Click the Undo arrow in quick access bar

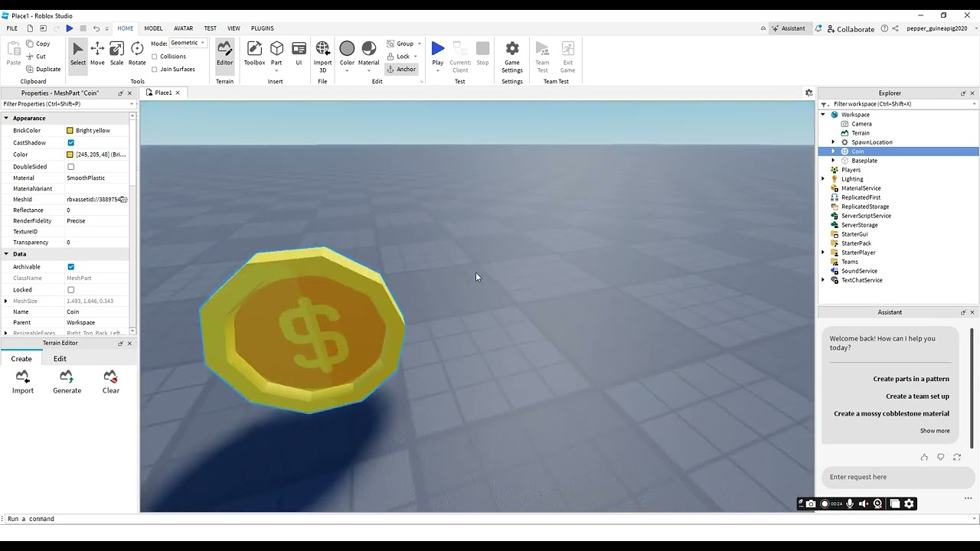(x=96, y=28)
